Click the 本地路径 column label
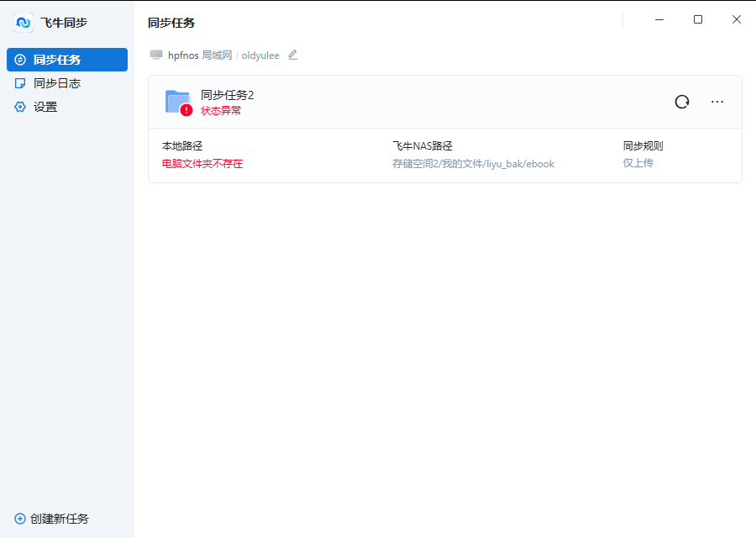 tap(181, 145)
